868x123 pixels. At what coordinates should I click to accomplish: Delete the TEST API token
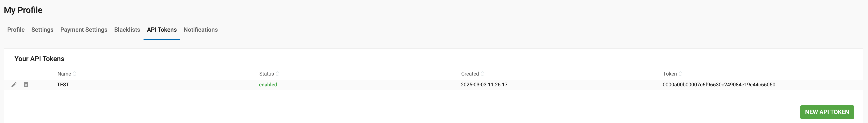(x=26, y=84)
